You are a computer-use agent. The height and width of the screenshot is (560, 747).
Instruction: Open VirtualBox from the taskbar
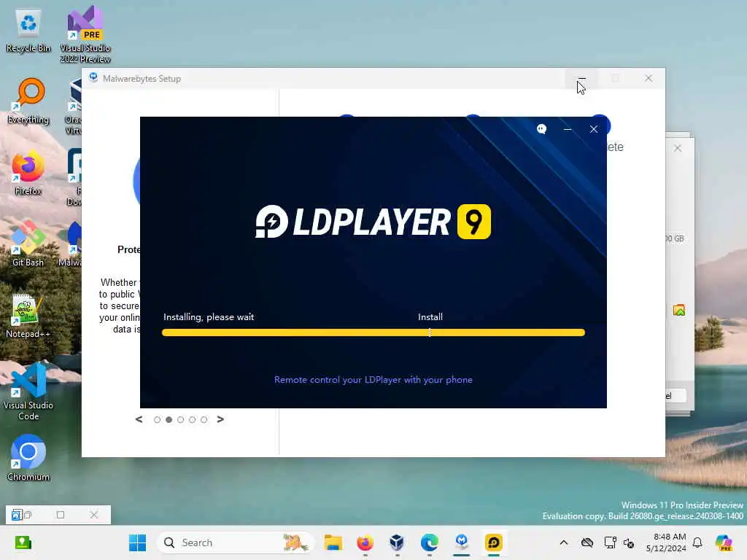397,542
